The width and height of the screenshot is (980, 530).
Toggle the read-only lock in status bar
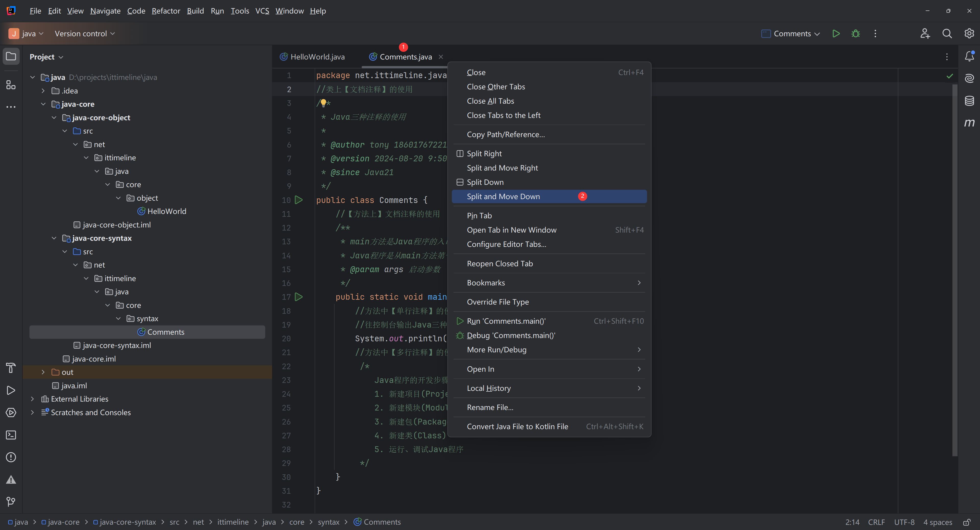coord(966,522)
